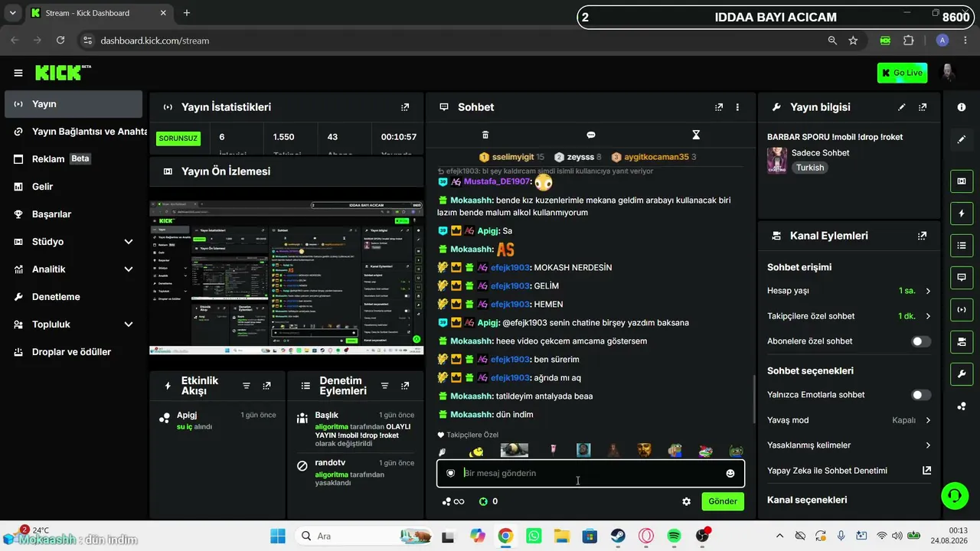Click top gifter sselimyigit in chat leaderboard
Screen dimensions: 980x551
tap(513, 157)
